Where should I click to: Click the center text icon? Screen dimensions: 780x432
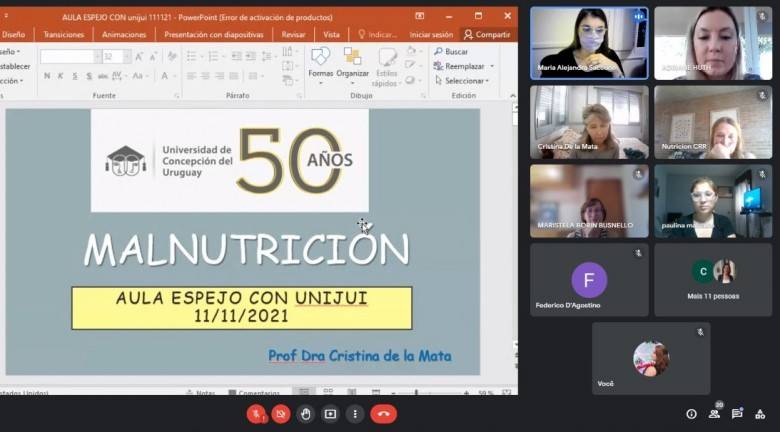(x=205, y=76)
